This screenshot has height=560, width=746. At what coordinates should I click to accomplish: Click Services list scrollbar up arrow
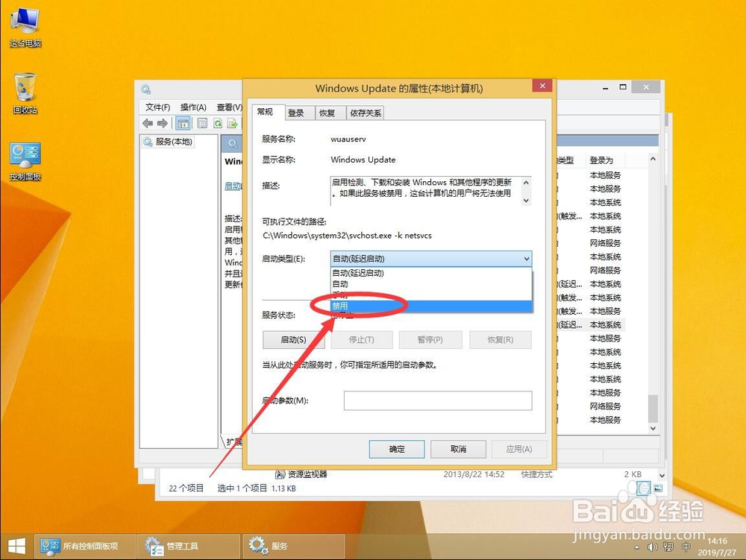coord(653,160)
